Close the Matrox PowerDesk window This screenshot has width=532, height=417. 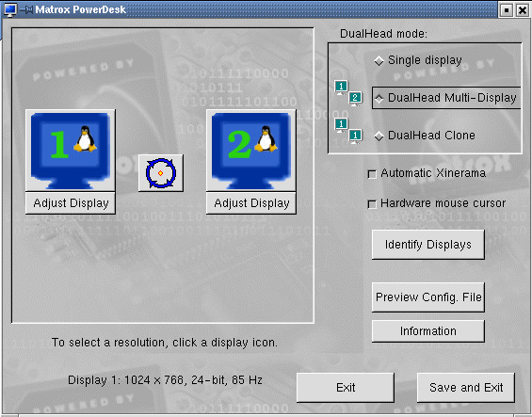coord(523,10)
